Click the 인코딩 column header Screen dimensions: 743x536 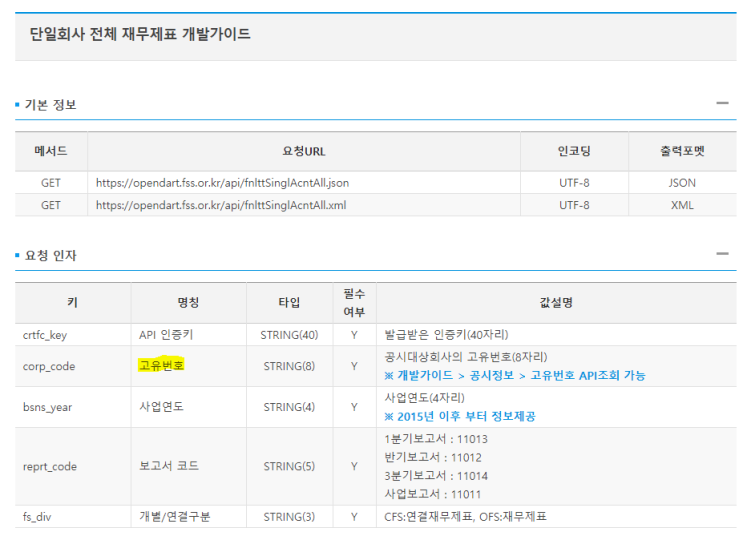pos(574,151)
